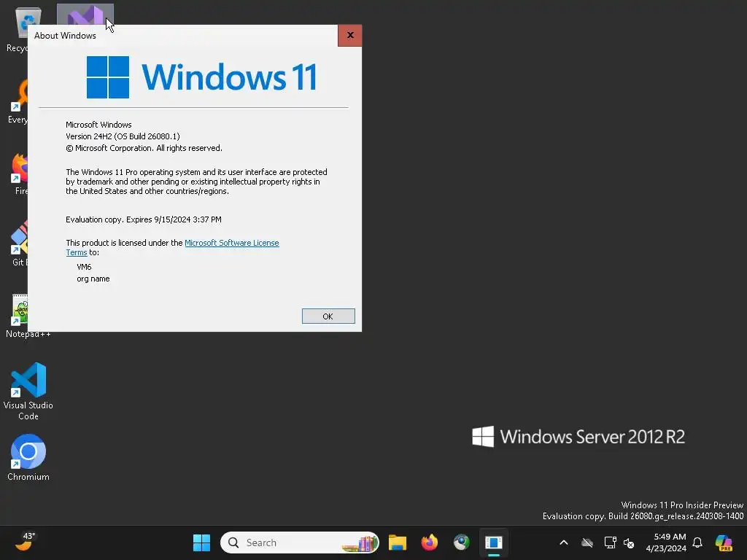Open the weather widget showing 43°
Image resolution: width=747 pixels, height=560 pixels.
[25, 542]
